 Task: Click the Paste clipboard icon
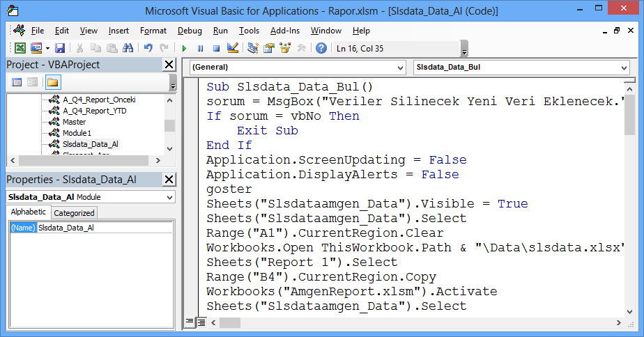(x=112, y=48)
